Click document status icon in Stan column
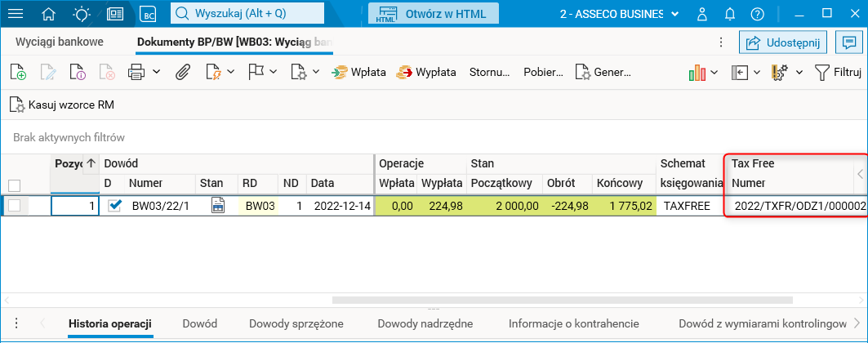868x343 pixels. (x=219, y=206)
